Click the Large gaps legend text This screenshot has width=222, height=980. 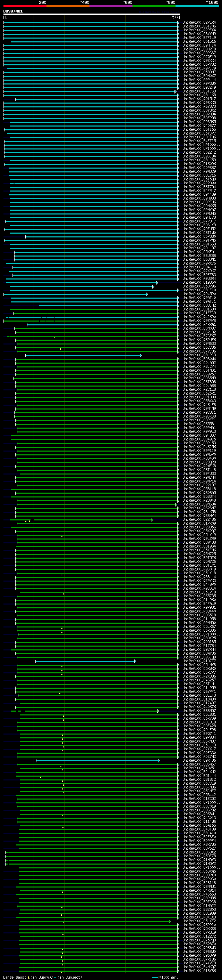coord(43,977)
